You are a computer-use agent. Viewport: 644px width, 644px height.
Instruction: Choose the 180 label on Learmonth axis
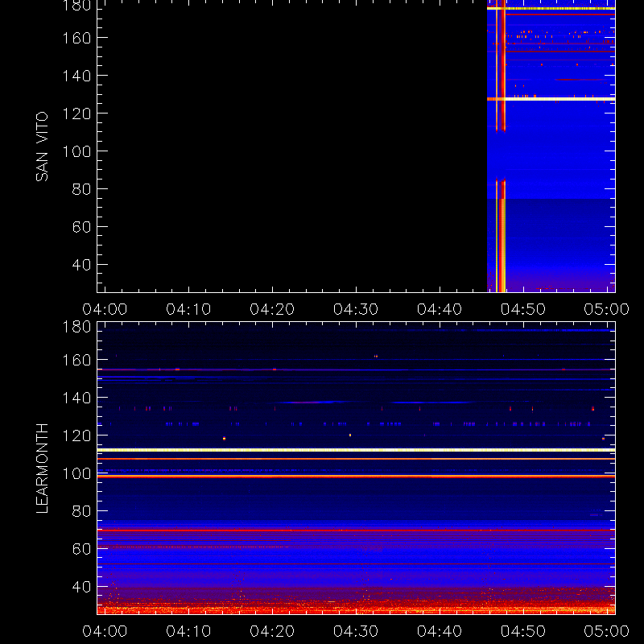76,327
